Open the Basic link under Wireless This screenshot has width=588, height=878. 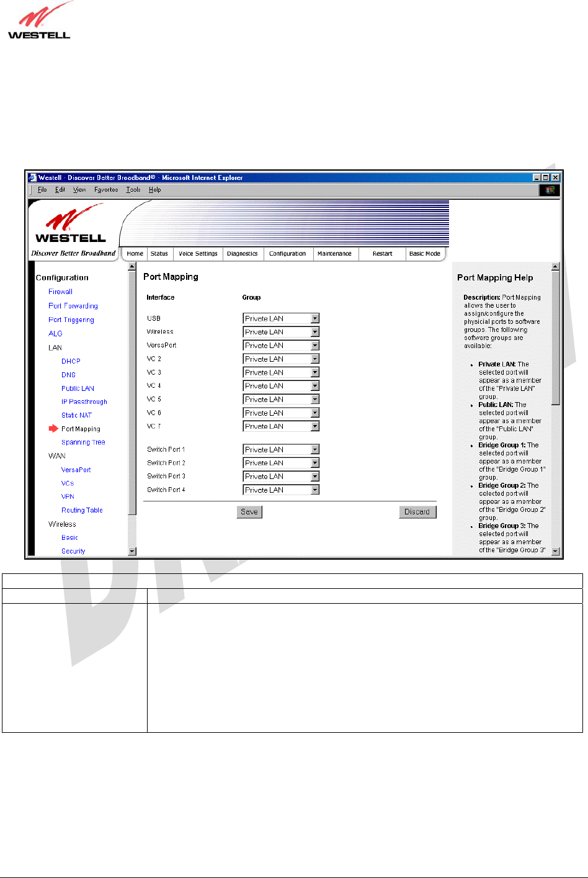69,537
